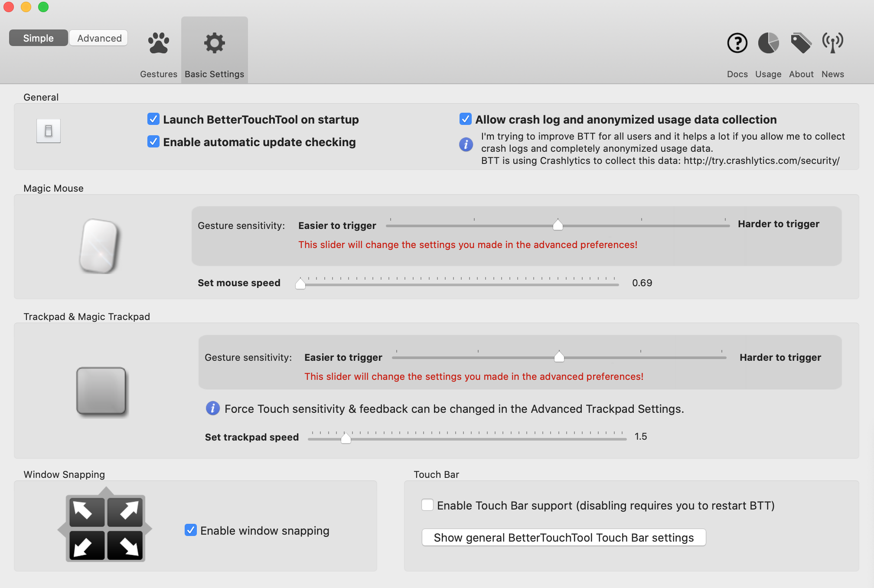Click the light switch icon in General
The height and width of the screenshot is (588, 874).
49,131
